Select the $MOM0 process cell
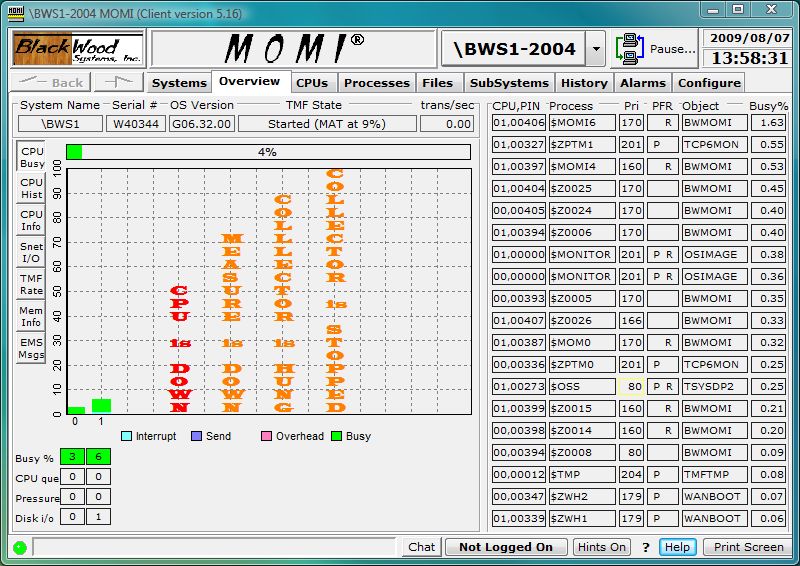 pyautogui.click(x=582, y=342)
